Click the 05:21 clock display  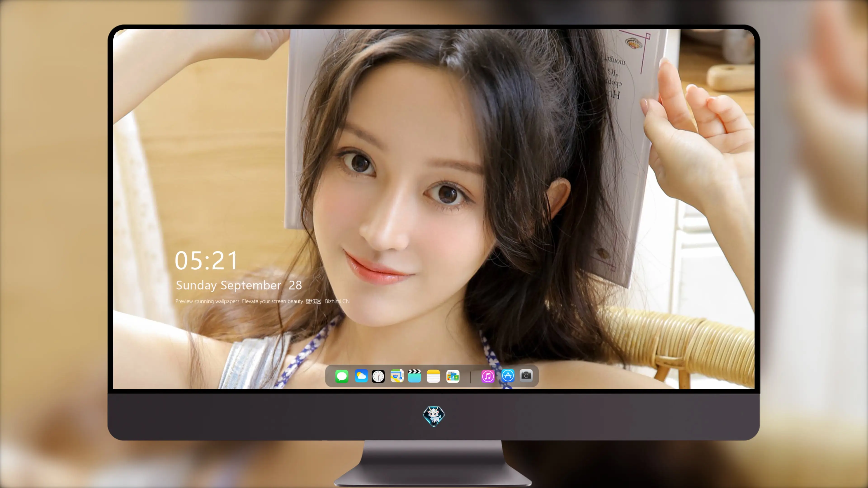pos(206,261)
